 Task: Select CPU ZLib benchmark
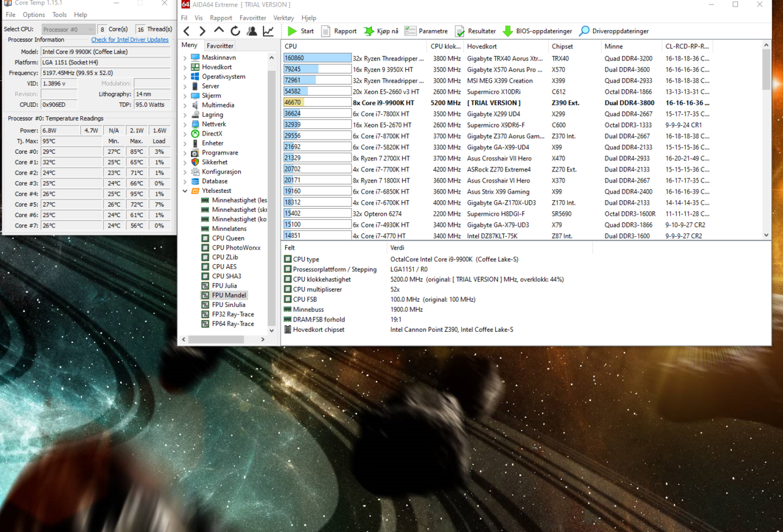coord(224,257)
